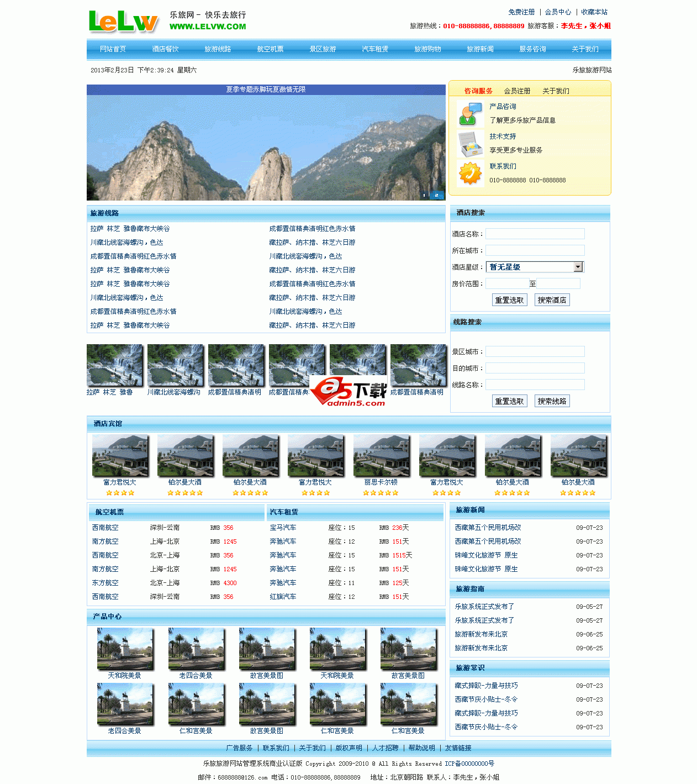Select banner carousel indicator 1
This screenshot has height=784, width=697.
click(x=424, y=195)
